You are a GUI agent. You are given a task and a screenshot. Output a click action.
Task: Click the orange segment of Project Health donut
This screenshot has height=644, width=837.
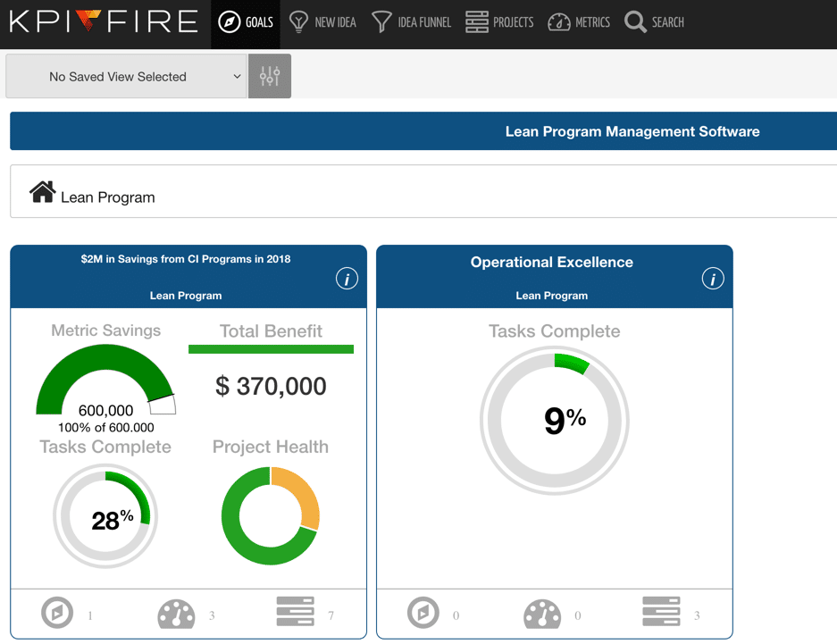(305, 494)
